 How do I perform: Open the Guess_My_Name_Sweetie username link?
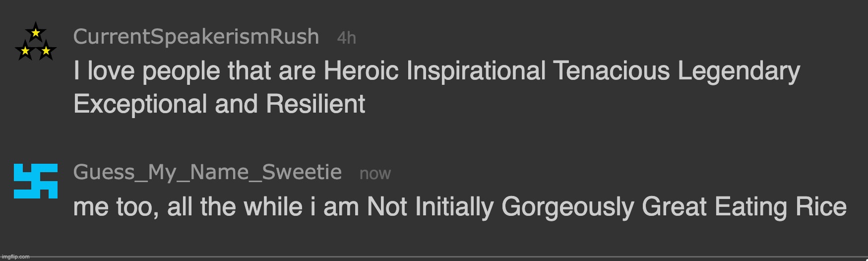[207, 172]
